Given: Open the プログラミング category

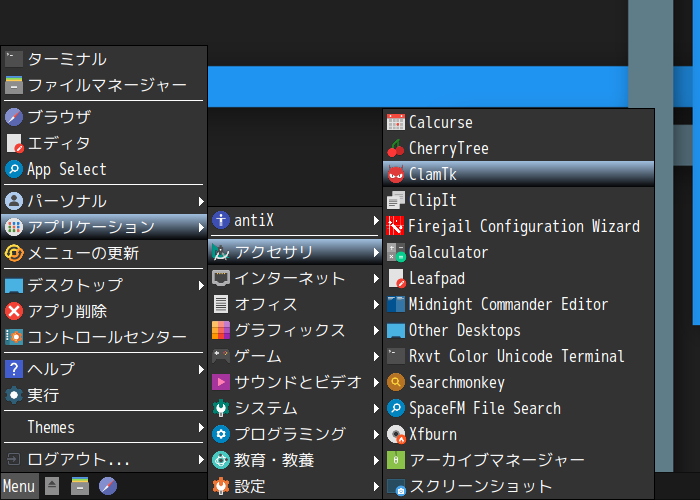Looking at the screenshot, I should coord(295,434).
